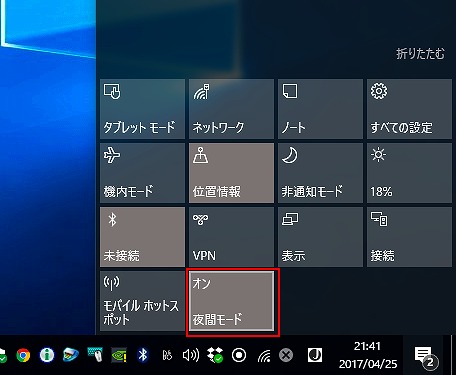Open Chrome icon in the taskbar
The height and width of the screenshot is (375, 456).
23,355
